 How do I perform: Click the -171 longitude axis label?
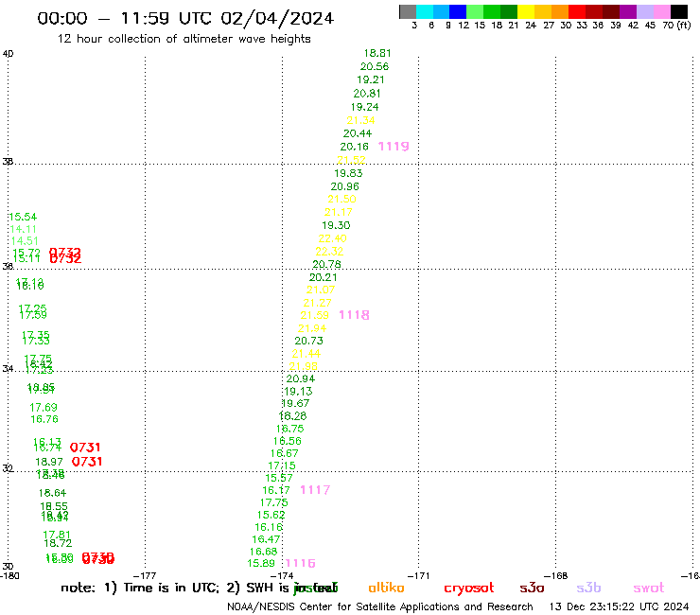pos(418,575)
